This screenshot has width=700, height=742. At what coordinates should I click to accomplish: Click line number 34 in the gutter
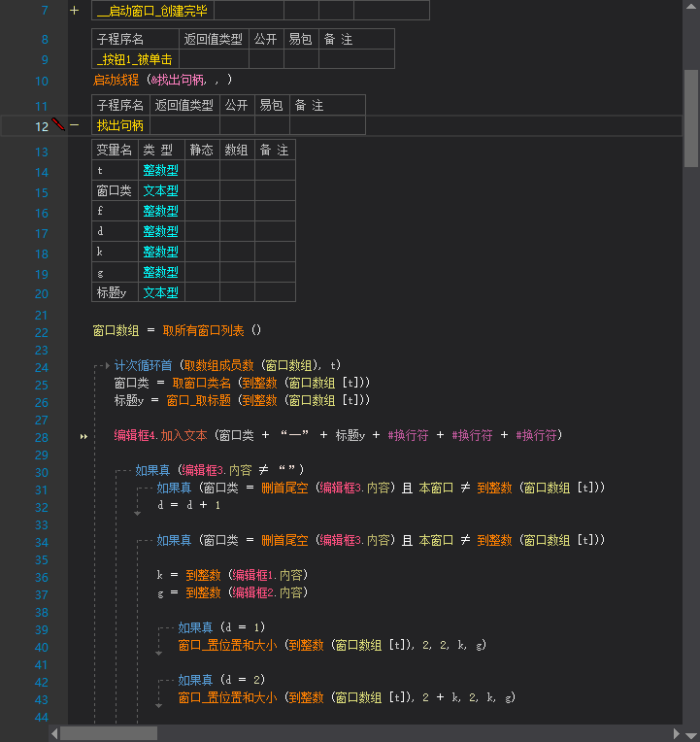click(x=42, y=543)
